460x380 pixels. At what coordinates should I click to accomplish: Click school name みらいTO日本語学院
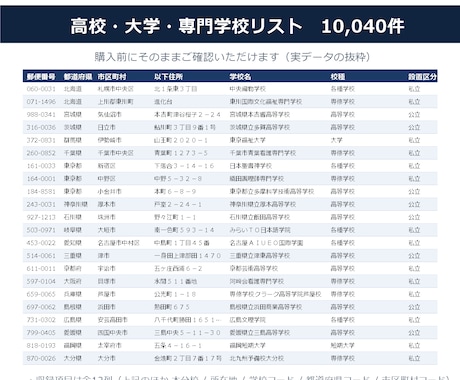coord(260,230)
